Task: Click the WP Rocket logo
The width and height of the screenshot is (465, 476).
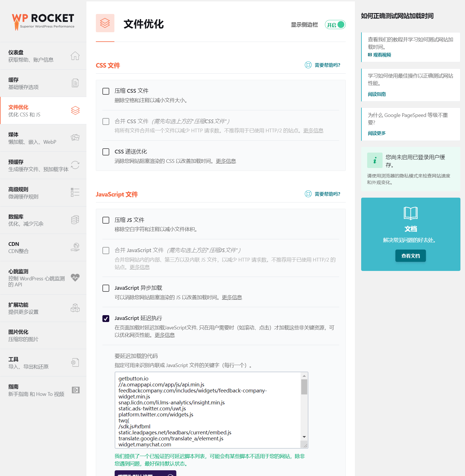Action: [43, 22]
